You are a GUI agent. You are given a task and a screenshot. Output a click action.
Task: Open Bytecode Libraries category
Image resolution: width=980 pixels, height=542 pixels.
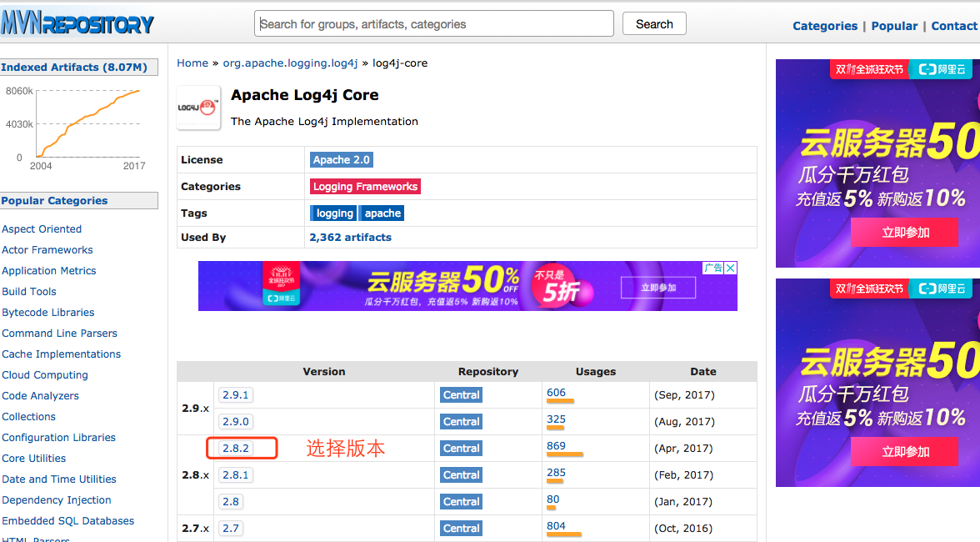tap(48, 313)
